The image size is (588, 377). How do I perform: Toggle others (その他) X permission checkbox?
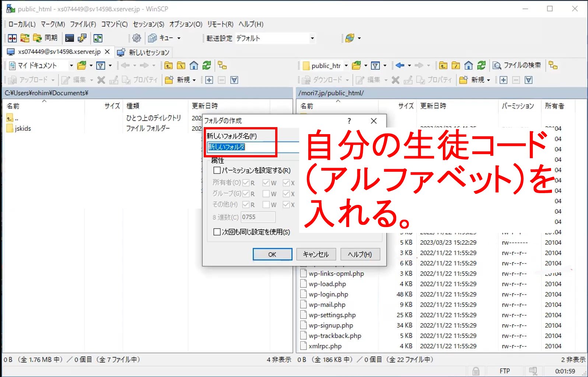[286, 205]
